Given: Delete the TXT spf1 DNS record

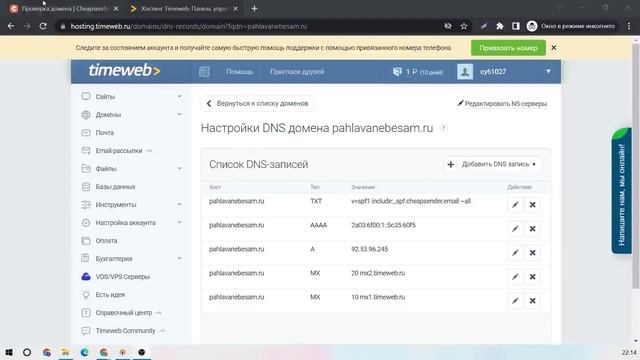Looking at the screenshot, I should tap(532, 204).
